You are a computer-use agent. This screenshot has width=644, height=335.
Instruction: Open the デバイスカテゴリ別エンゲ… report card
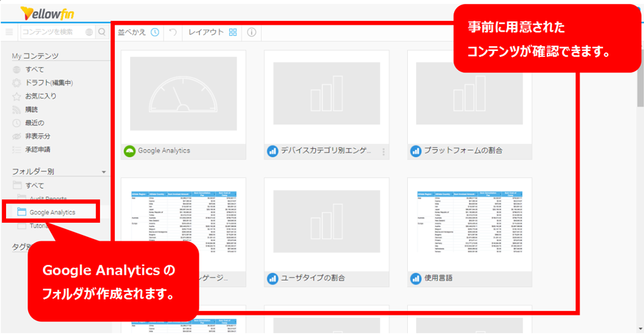click(x=326, y=105)
